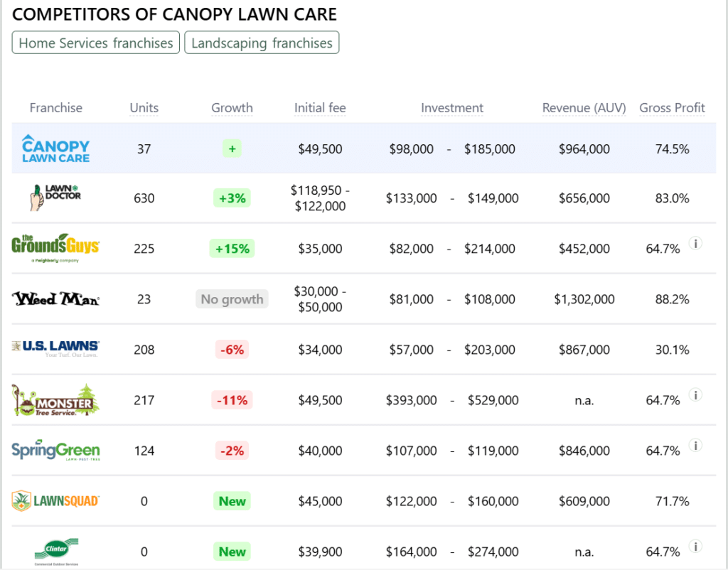Click the -11% growth badge

pos(232,400)
